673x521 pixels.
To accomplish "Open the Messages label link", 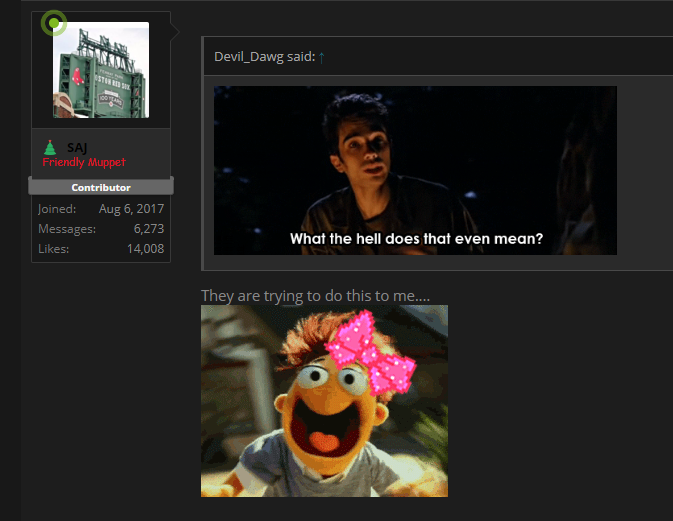I will (x=67, y=229).
